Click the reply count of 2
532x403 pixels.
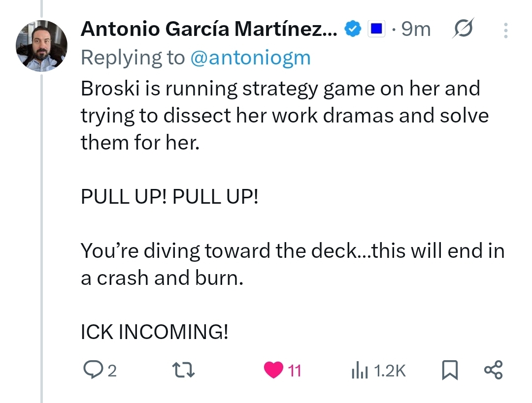click(x=112, y=371)
